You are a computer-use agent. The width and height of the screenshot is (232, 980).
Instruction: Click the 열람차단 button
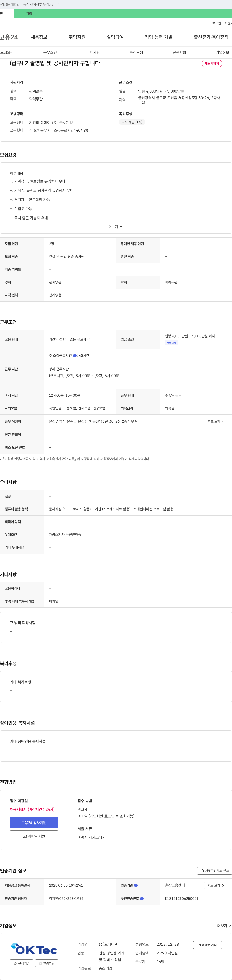pos(46,963)
